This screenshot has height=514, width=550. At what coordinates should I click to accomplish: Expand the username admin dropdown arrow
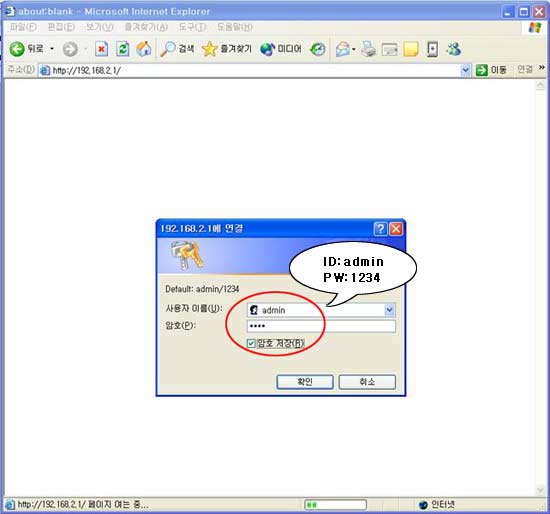(x=389, y=310)
